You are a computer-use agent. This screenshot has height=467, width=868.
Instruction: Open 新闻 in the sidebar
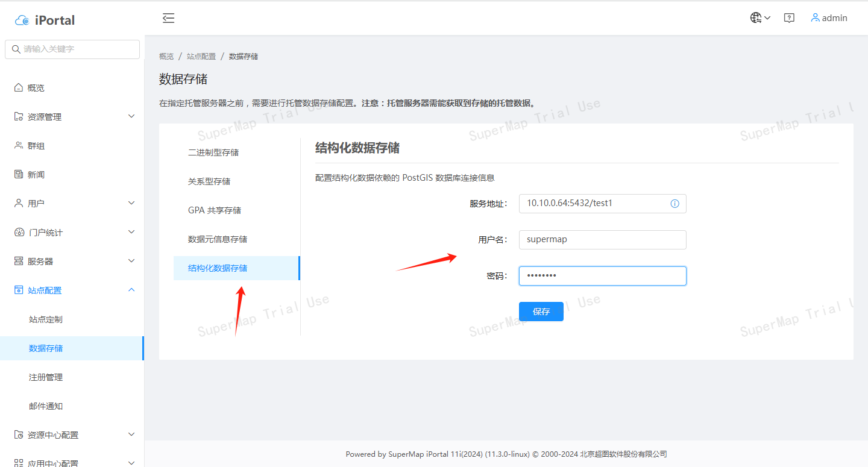tap(36, 175)
